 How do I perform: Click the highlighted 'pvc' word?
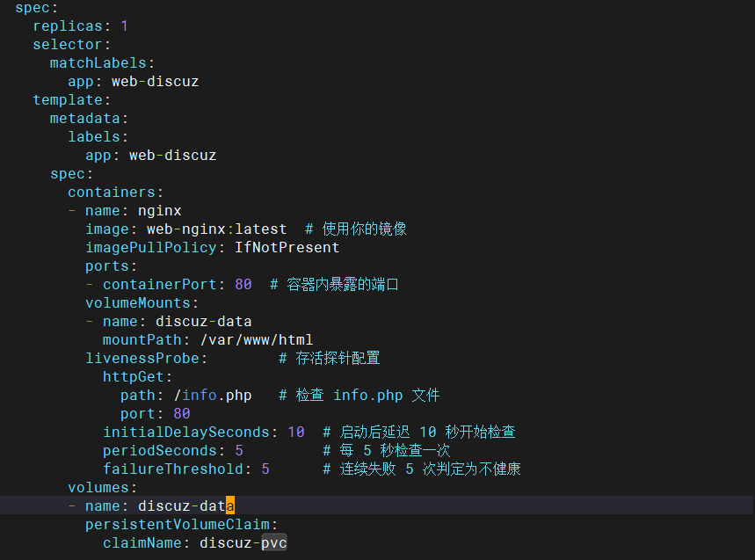[x=274, y=543]
